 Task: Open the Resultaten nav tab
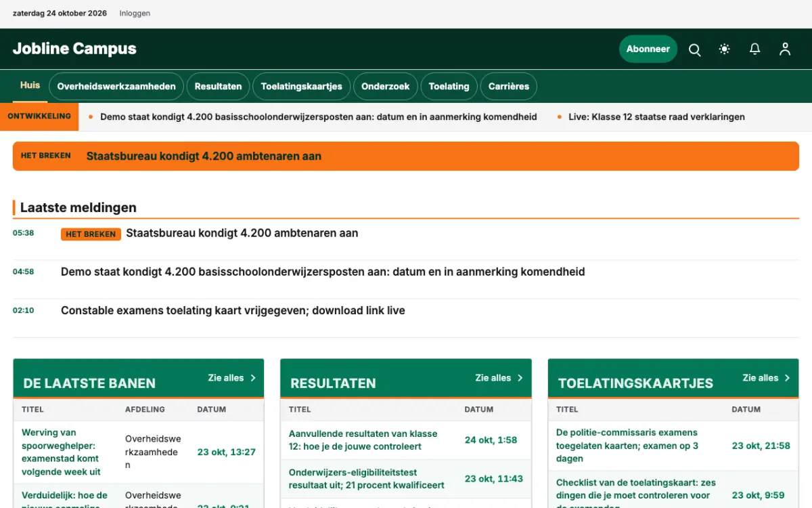(x=218, y=86)
